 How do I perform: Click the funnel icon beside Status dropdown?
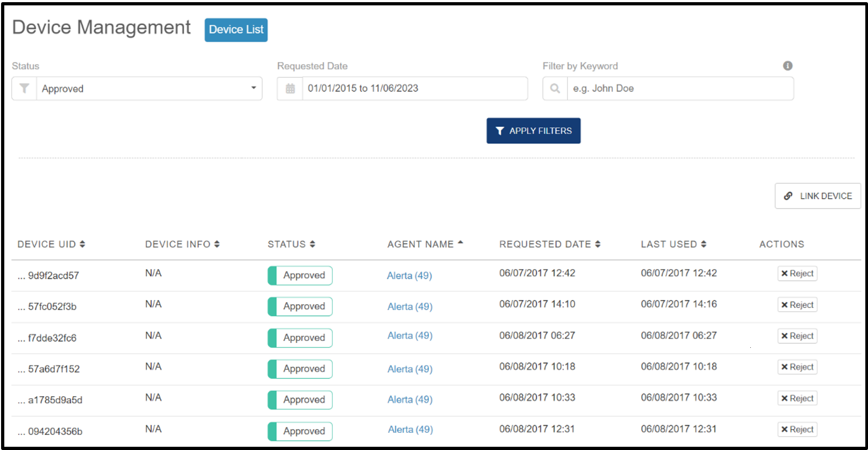(x=24, y=88)
